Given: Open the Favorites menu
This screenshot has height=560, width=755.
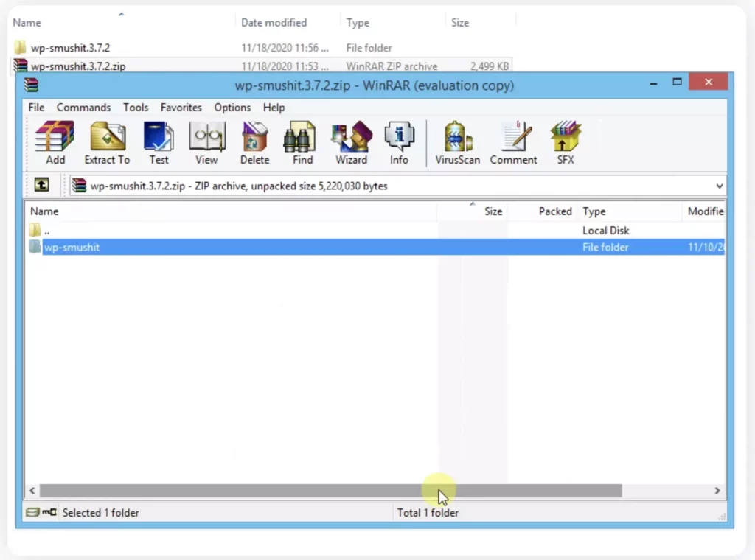Looking at the screenshot, I should click(181, 107).
